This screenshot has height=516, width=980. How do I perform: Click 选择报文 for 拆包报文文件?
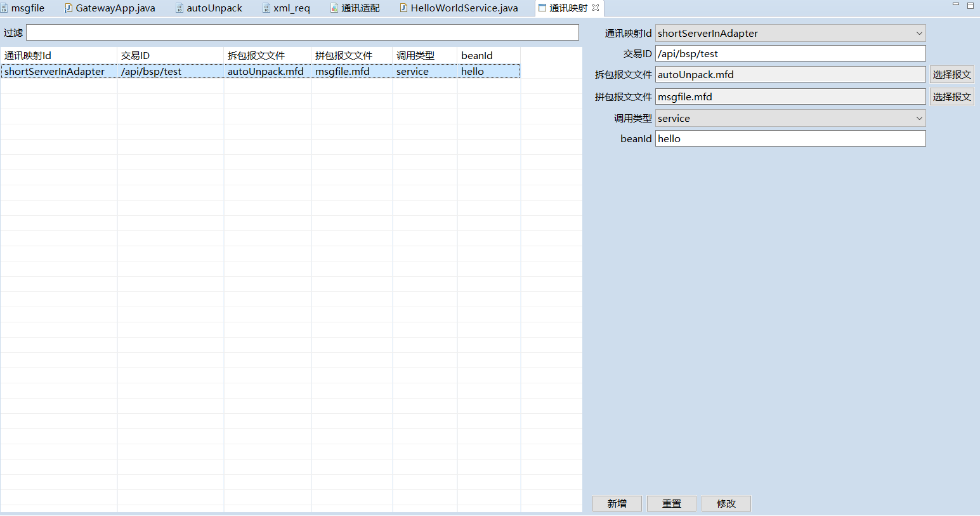click(951, 74)
